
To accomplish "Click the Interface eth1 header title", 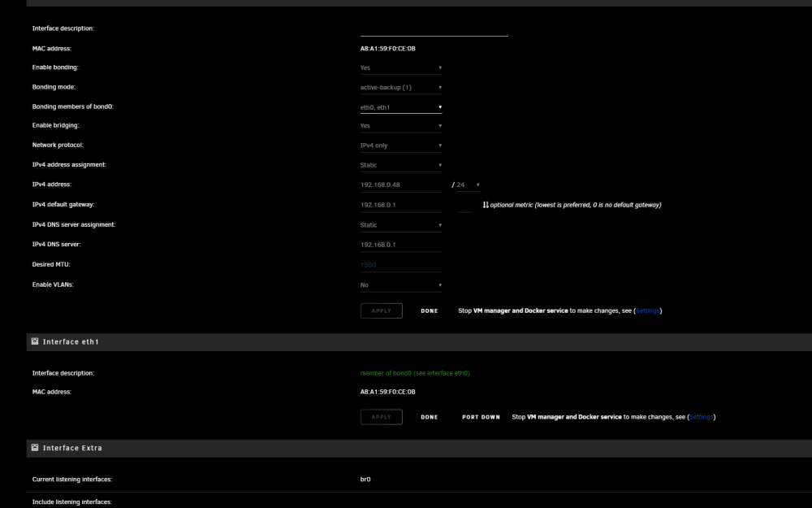I will coord(71,342).
